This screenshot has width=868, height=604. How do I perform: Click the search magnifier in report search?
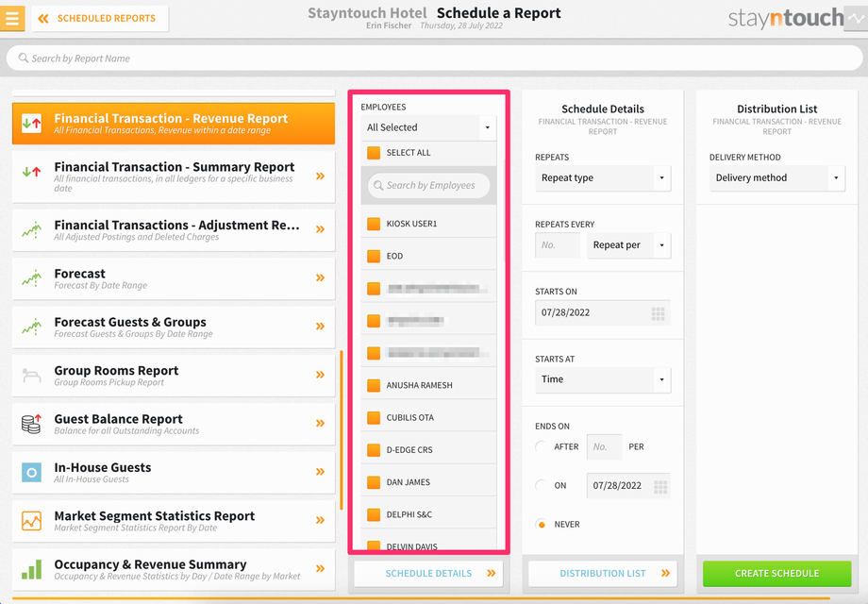pyautogui.click(x=24, y=58)
